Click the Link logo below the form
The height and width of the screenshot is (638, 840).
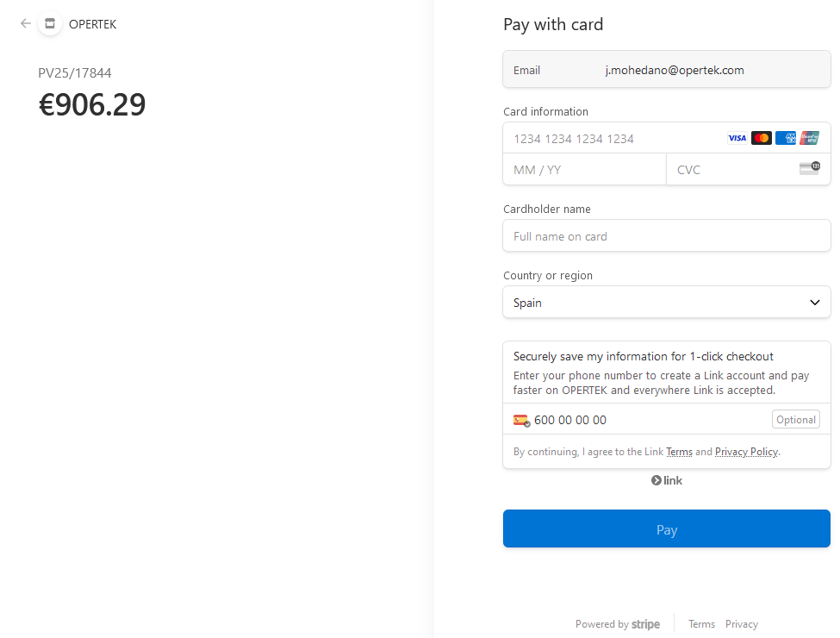[667, 480]
